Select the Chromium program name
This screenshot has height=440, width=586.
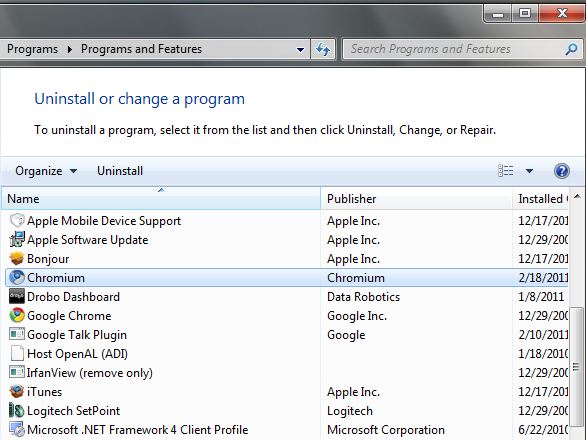pos(56,278)
